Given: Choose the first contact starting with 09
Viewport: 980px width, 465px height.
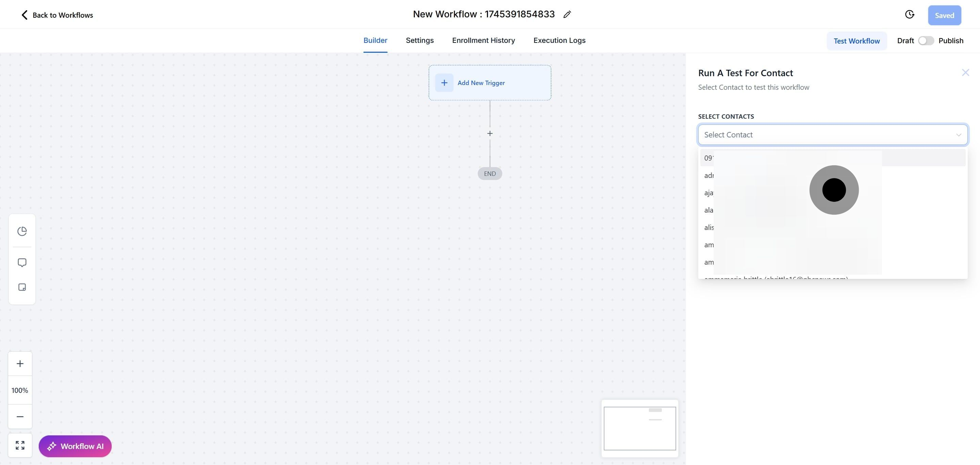Looking at the screenshot, I should click(708, 158).
